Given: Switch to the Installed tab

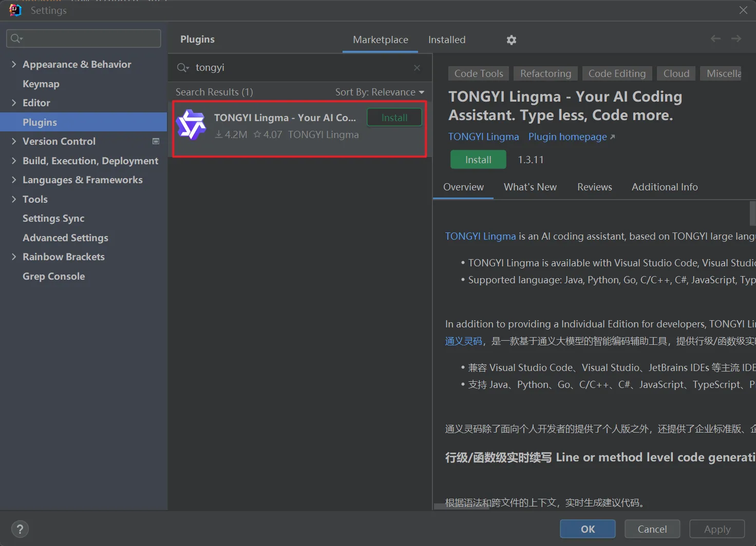Looking at the screenshot, I should click(447, 40).
